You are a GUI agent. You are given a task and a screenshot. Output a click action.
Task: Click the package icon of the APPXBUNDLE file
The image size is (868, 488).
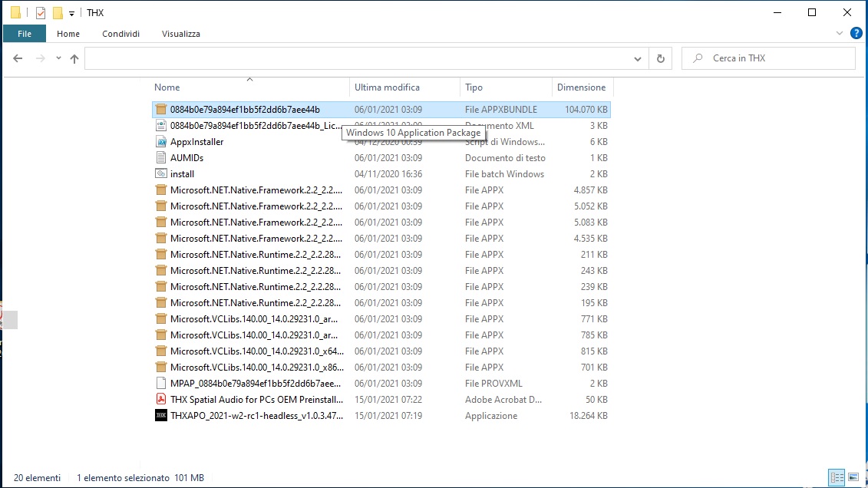coord(160,110)
